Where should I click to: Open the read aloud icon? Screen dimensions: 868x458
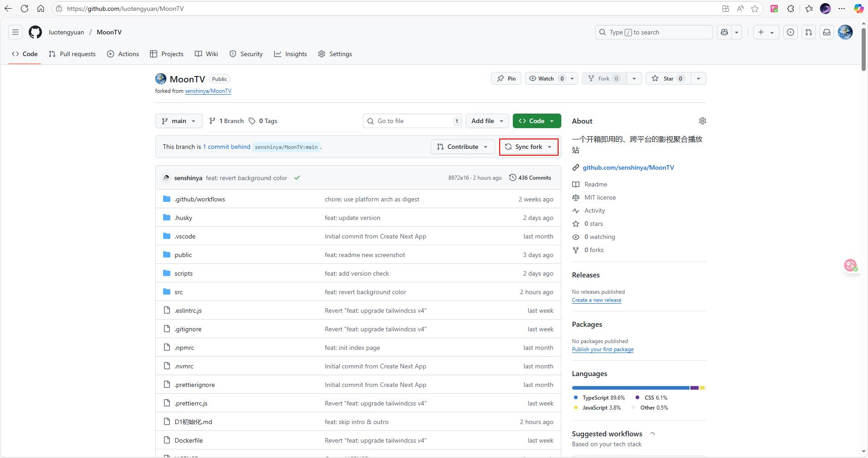(x=740, y=9)
